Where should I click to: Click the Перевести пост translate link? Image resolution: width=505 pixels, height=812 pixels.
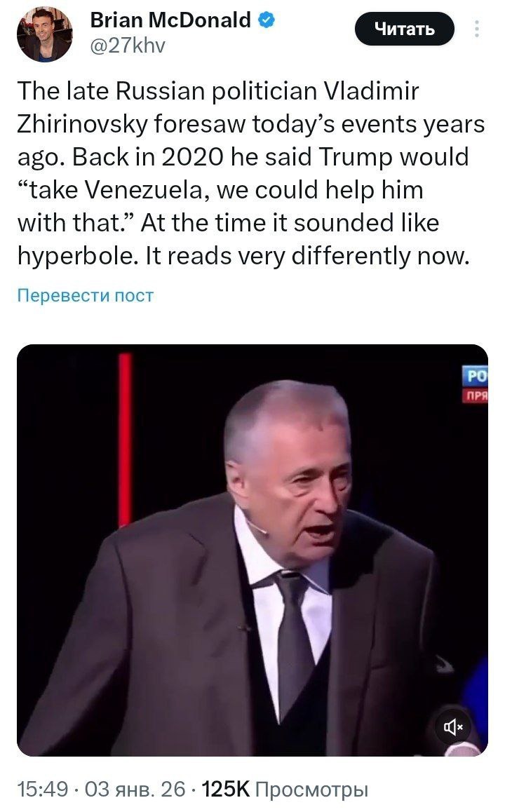86,295
